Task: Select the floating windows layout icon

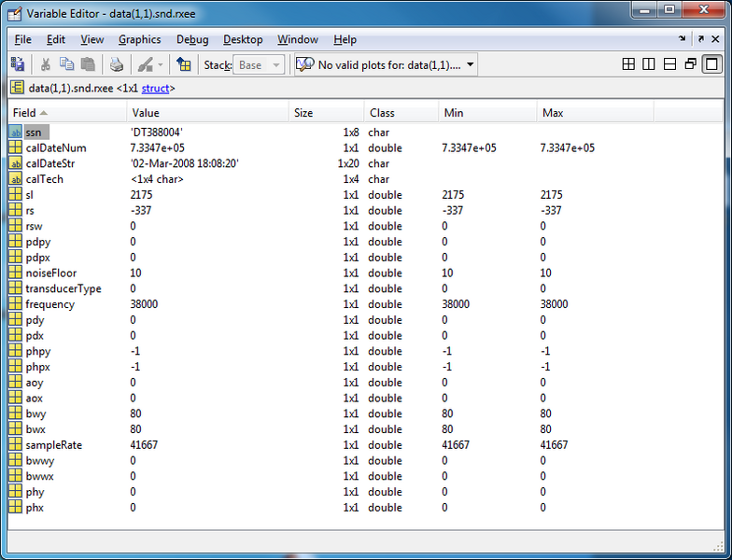Action: (691, 63)
